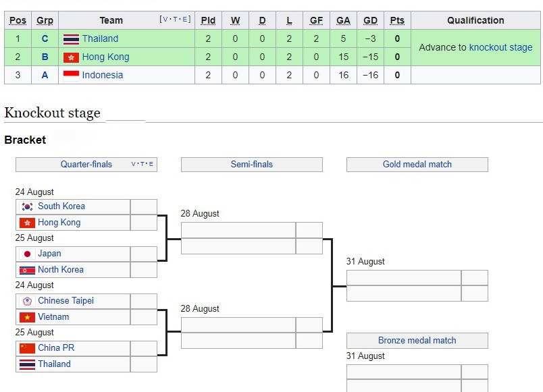543x392 pixels.
Task: Click the Japan flag in the bracket
Action: pyautogui.click(x=27, y=254)
